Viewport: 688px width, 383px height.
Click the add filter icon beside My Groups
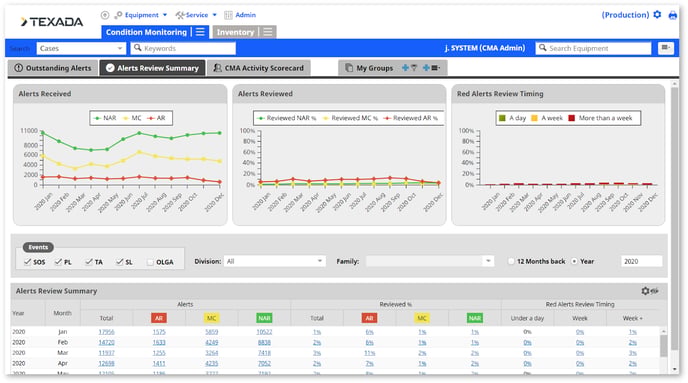pos(409,68)
